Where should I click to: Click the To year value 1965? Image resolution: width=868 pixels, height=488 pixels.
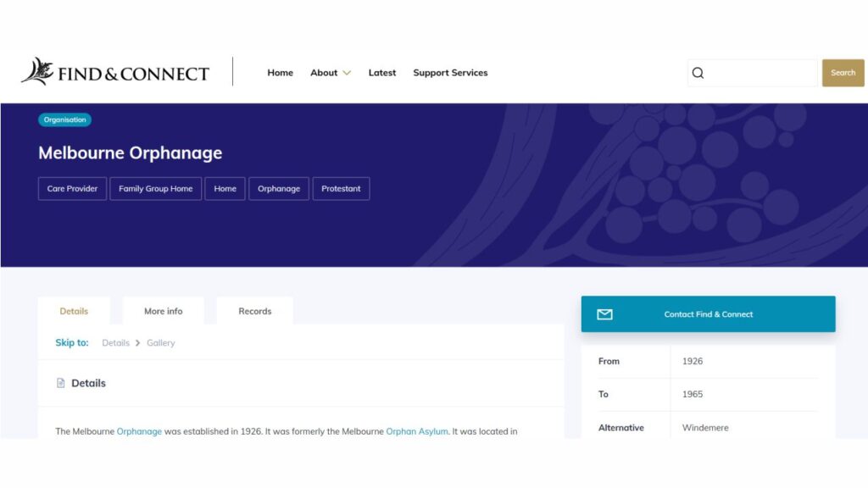[692, 395]
